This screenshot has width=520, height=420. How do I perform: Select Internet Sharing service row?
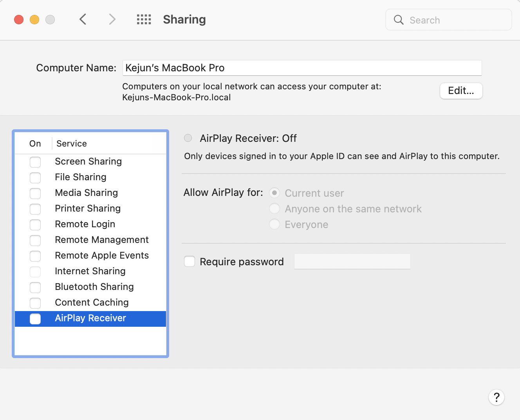click(90, 272)
